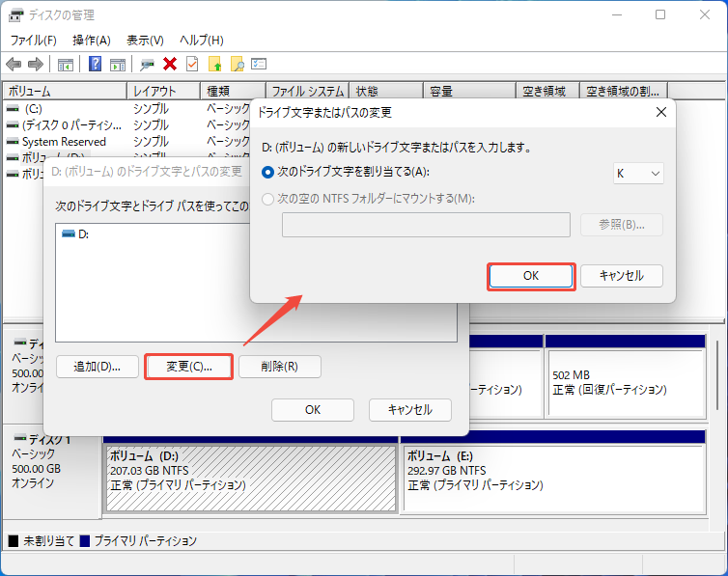The image size is (728, 576).
Task: Click the Back arrow toolbar icon
Action: point(14,64)
